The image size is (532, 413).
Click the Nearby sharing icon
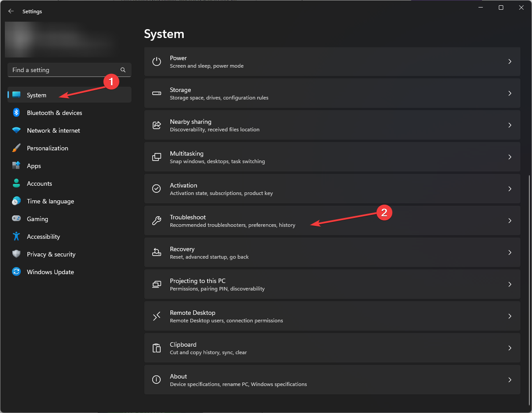click(x=157, y=125)
